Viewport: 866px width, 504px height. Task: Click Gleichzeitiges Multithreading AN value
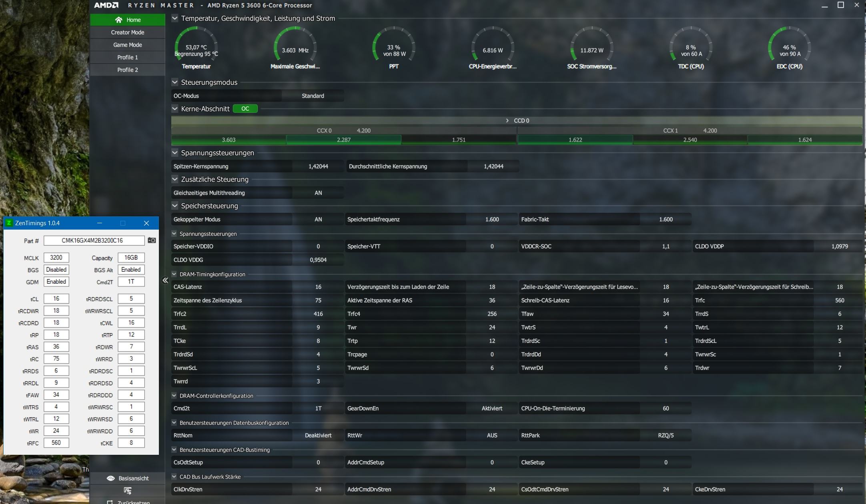tap(318, 193)
